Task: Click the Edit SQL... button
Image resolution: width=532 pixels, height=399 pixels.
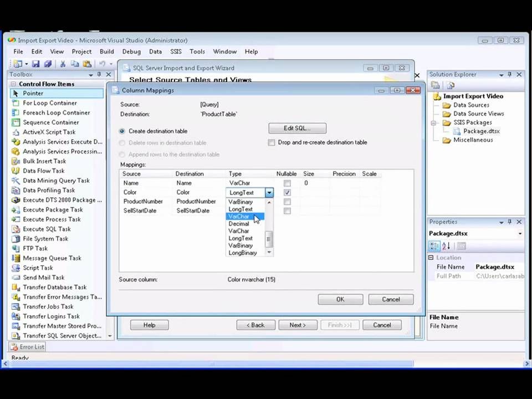Action: [x=297, y=128]
